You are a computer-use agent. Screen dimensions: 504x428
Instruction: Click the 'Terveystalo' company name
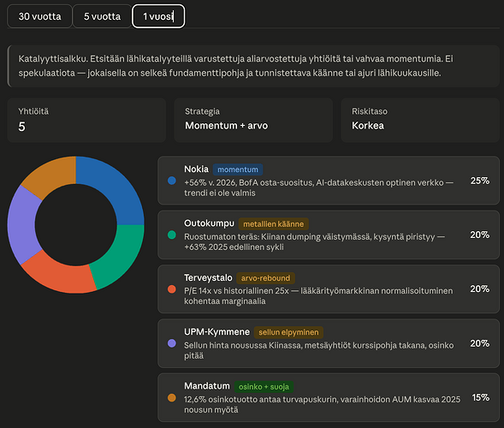(x=208, y=277)
